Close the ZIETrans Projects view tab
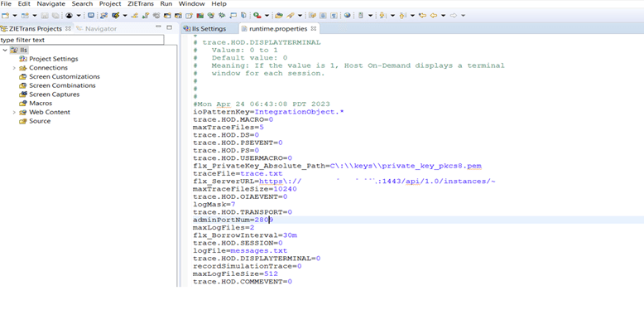The height and width of the screenshot is (310, 644). pos(68,28)
